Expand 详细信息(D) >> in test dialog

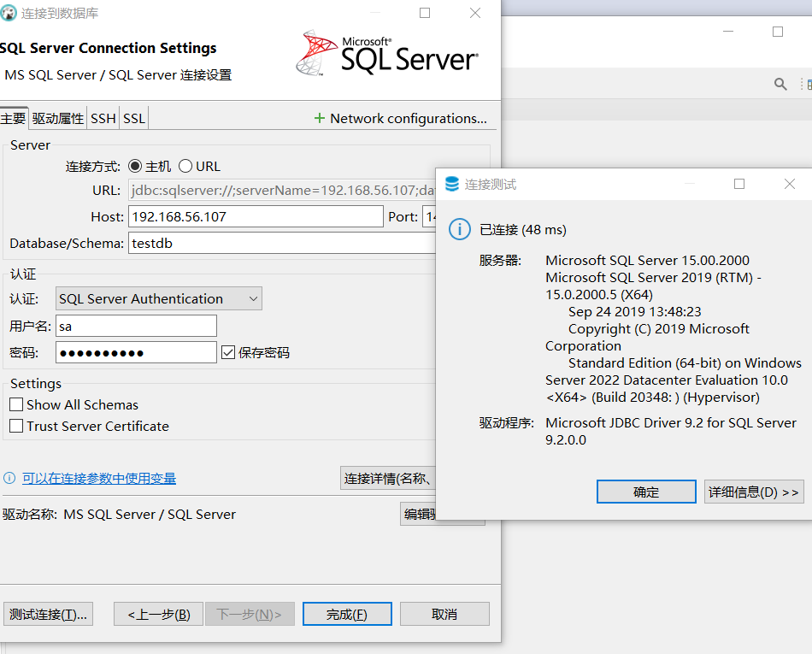[x=754, y=492]
